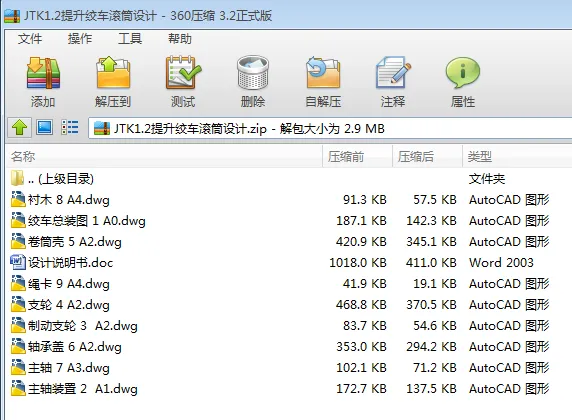Click the 411.0 KB compressed size
The image size is (572, 420).
point(431,263)
